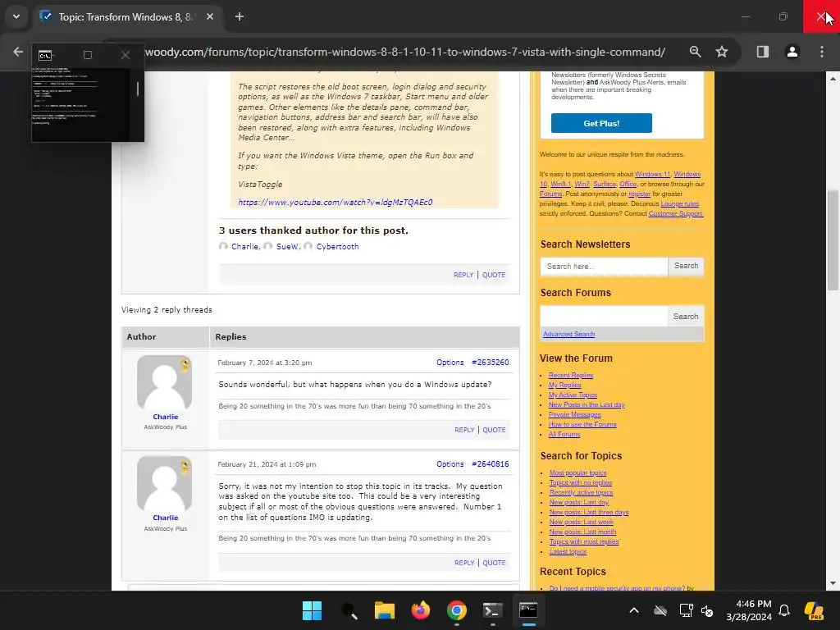Screen dimensions: 840x630
Task: Open New posts: Last week link
Action: click(x=582, y=523)
